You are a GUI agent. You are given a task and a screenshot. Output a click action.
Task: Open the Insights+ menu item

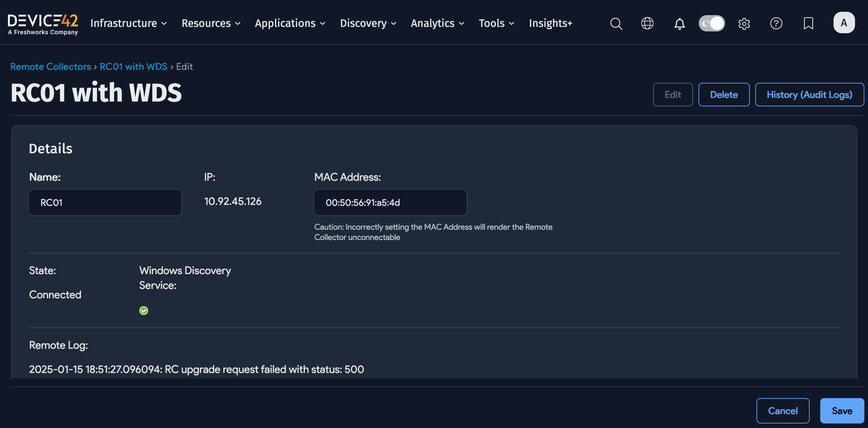(550, 23)
